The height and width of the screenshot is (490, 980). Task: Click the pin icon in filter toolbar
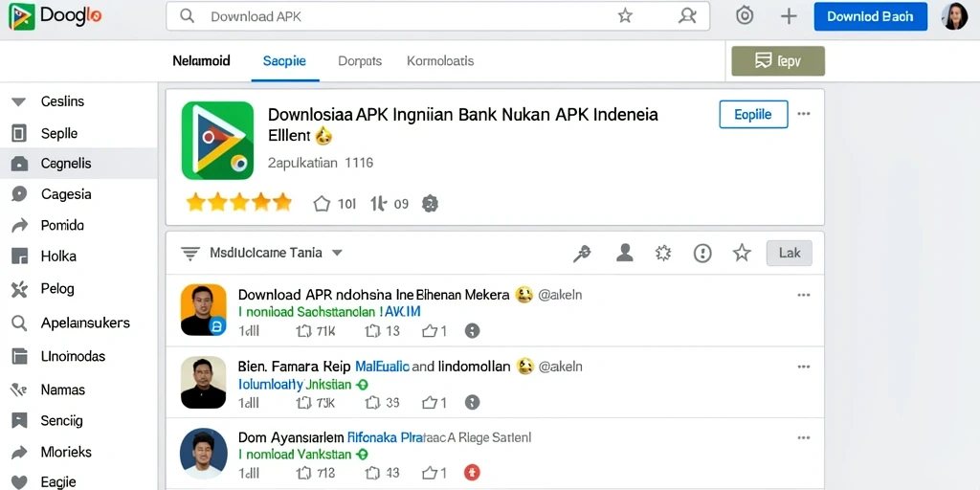click(x=583, y=253)
